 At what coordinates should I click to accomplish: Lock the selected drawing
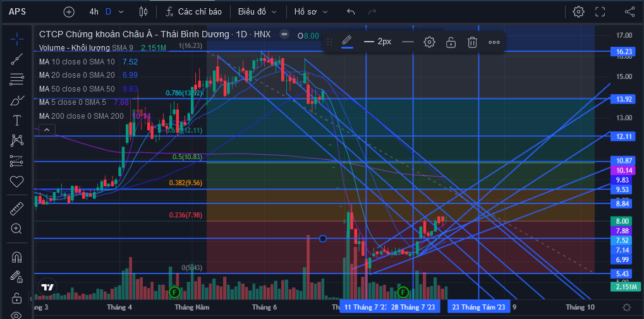point(451,42)
